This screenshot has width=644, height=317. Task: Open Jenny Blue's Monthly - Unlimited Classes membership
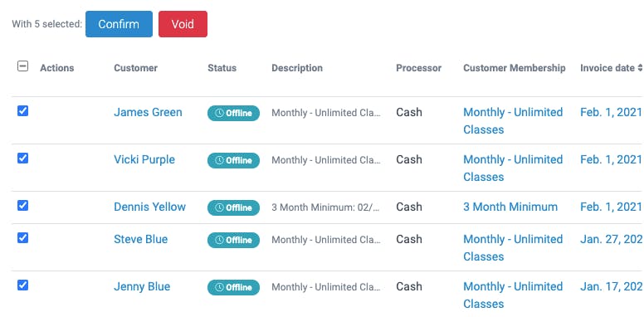click(513, 295)
